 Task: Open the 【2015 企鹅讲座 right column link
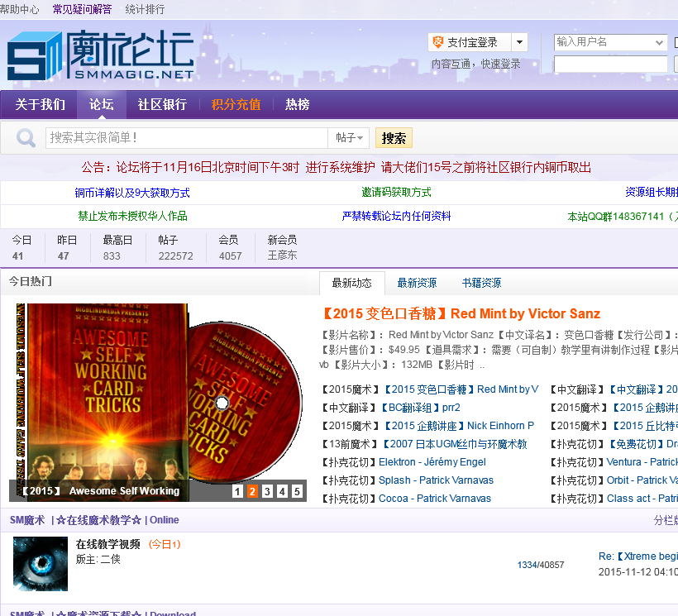pyautogui.click(x=644, y=408)
